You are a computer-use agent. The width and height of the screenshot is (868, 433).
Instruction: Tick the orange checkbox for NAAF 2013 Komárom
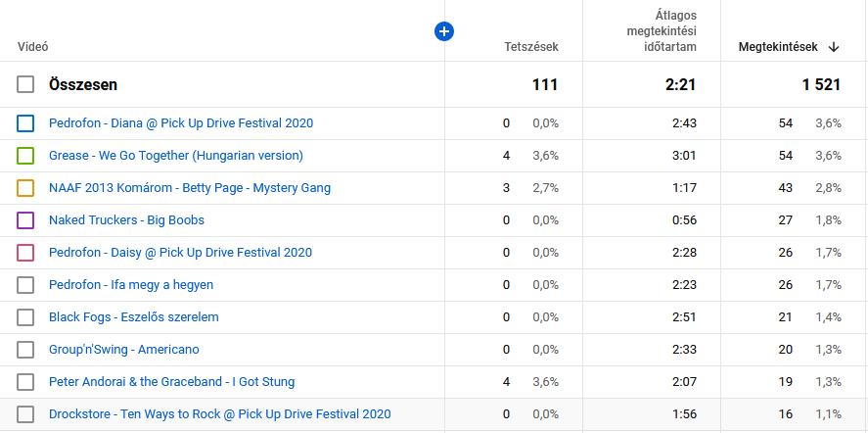click(25, 188)
